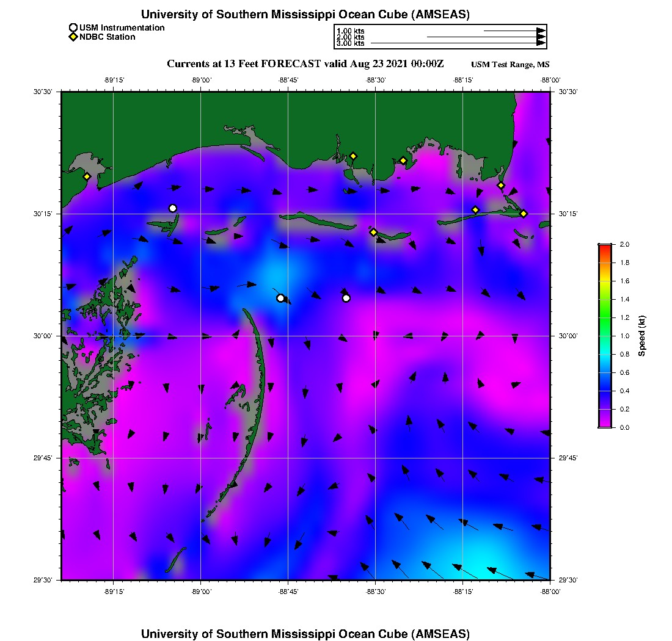The height and width of the screenshot is (641, 672).
Task: Select the easternmost white USM instrument marker
Action: coord(346,298)
